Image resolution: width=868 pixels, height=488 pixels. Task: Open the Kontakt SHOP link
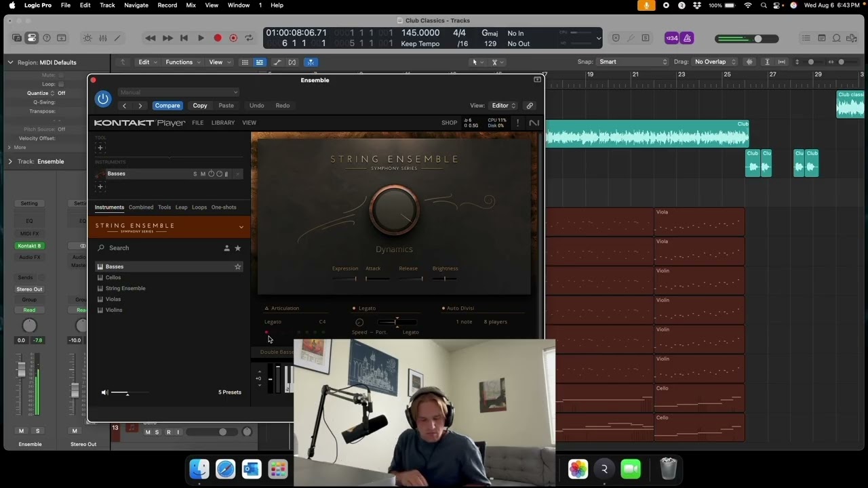449,123
